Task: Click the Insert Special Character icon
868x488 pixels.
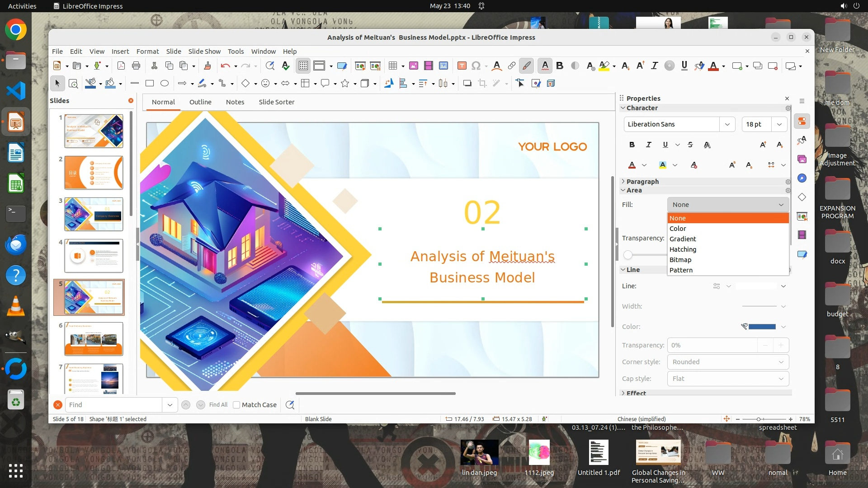Action: click(476, 66)
